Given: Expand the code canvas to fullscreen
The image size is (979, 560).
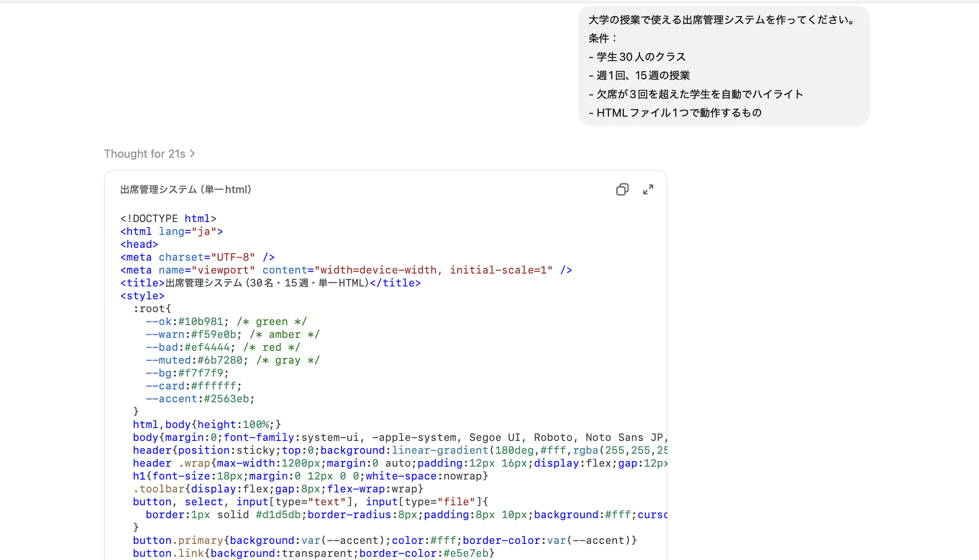Looking at the screenshot, I should click(x=648, y=189).
